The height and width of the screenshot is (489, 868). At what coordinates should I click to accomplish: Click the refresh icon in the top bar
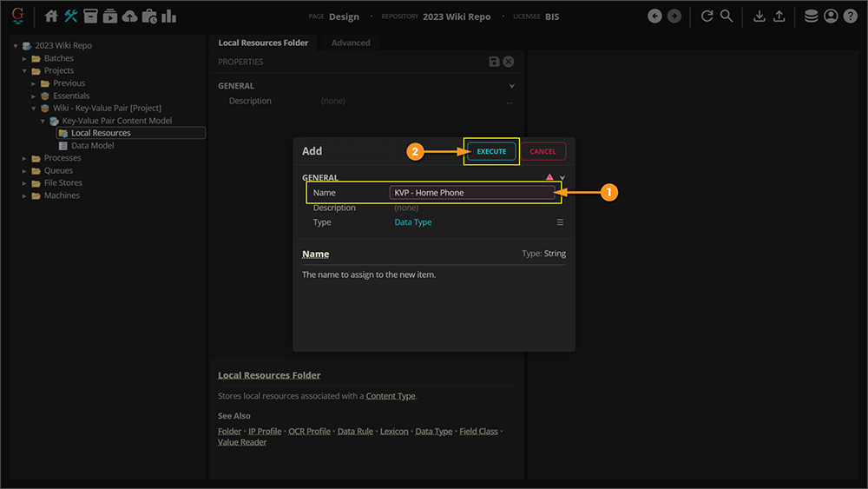click(x=707, y=17)
